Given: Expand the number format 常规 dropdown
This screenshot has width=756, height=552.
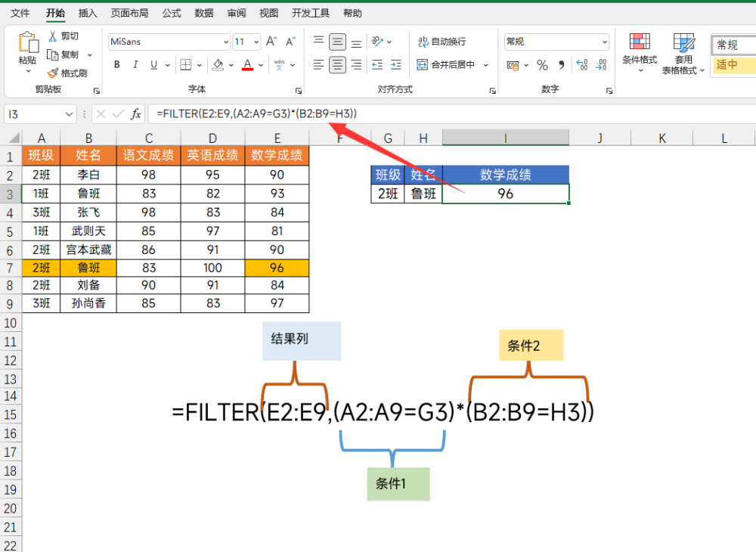Looking at the screenshot, I should [604, 42].
